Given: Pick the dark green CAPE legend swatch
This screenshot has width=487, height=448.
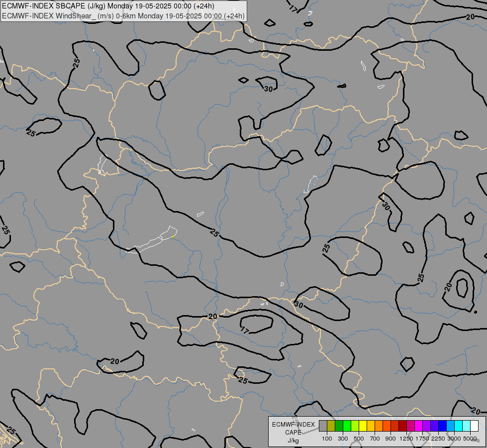Looking at the screenshot, I should [339, 426].
